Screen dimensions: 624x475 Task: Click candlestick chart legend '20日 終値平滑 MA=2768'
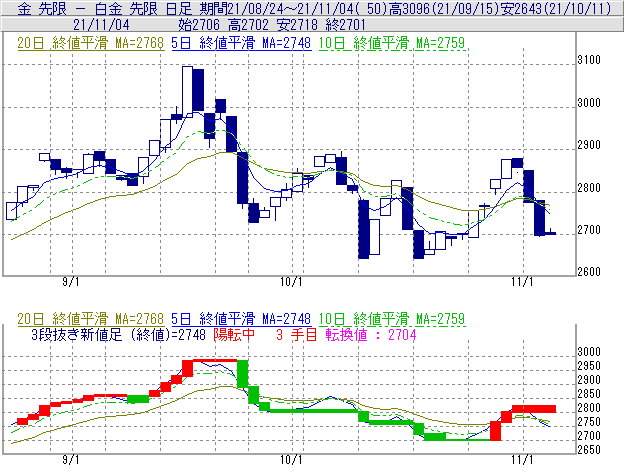click(90, 43)
